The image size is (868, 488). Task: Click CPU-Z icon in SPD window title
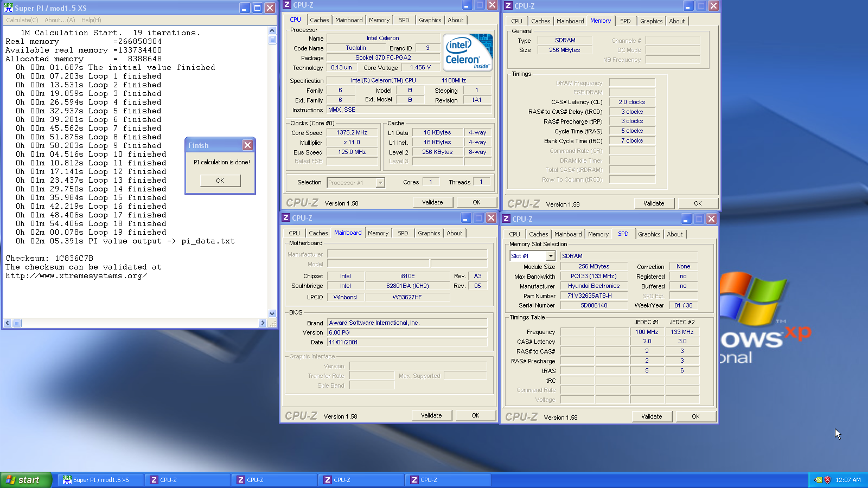coord(506,219)
